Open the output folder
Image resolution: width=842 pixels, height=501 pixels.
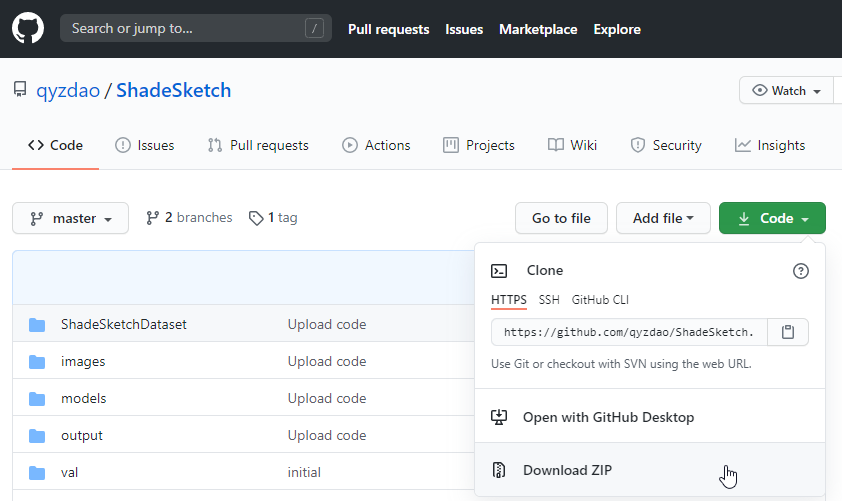[x=82, y=435]
